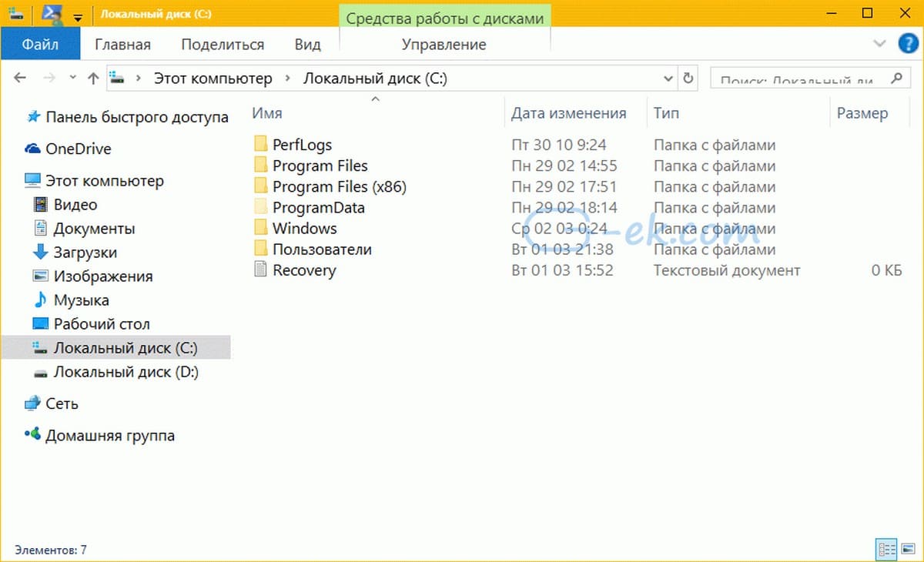This screenshot has width=924, height=562.
Task: Open the OneDrive cloud item in sidebar
Action: [77, 149]
